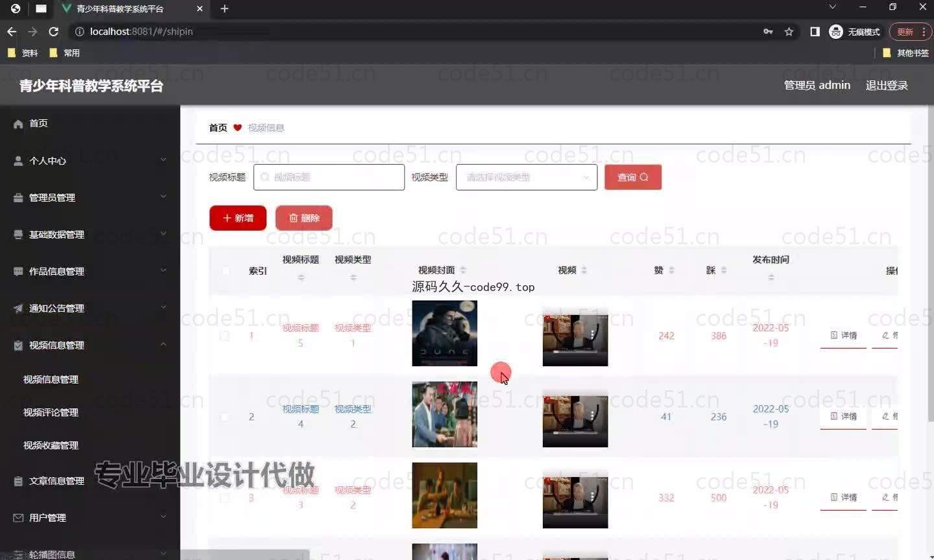Click 详情 button for row 3

tap(843, 498)
